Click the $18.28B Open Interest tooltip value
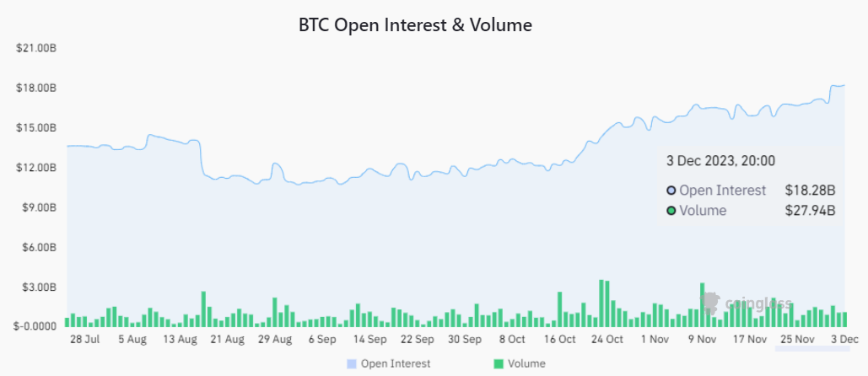This screenshot has height=376, width=868. click(x=810, y=191)
